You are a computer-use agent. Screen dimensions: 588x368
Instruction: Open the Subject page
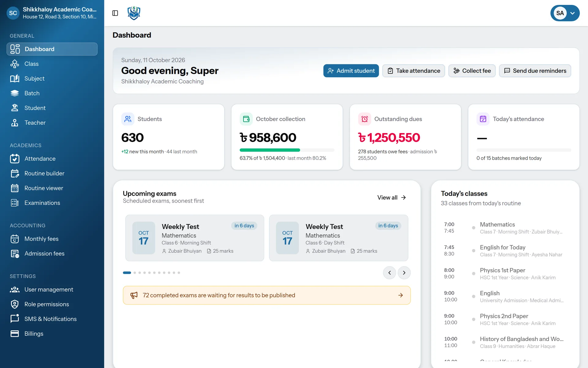tap(52, 79)
